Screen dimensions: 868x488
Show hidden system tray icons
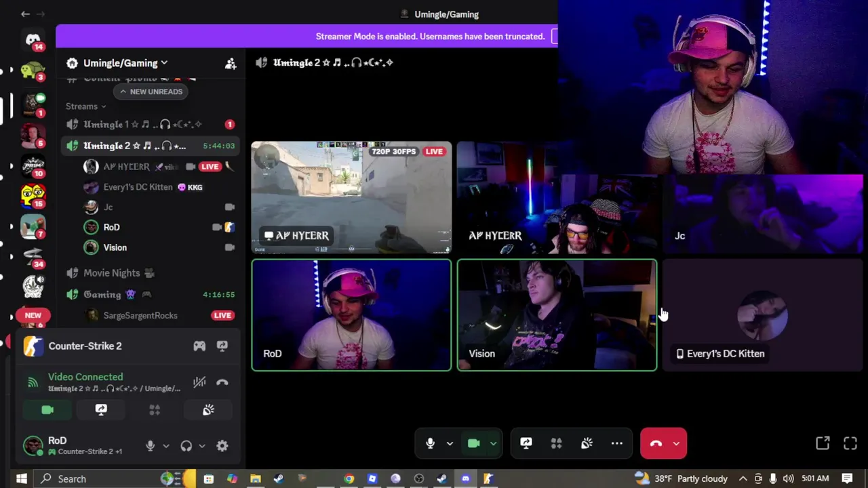[743, 479]
